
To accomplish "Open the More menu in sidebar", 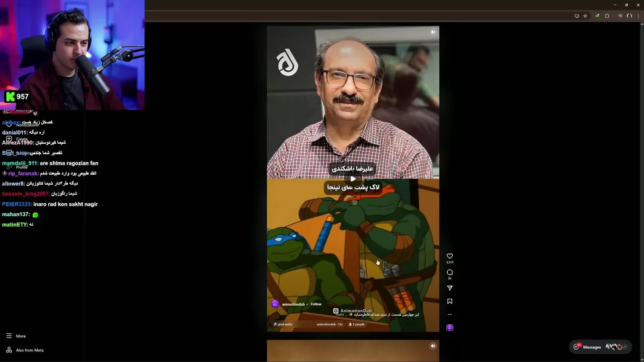I will 16,336.
